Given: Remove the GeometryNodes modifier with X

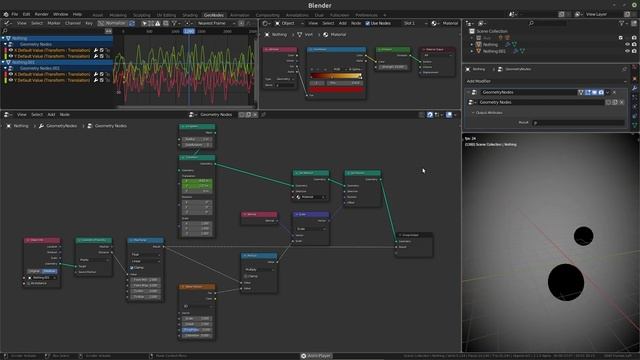Looking at the screenshot, I should [614, 92].
